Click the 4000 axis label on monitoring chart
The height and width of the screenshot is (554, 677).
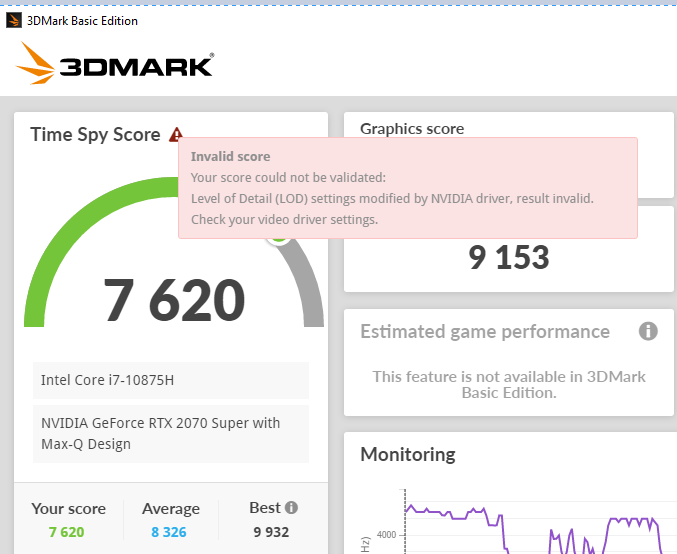[386, 535]
